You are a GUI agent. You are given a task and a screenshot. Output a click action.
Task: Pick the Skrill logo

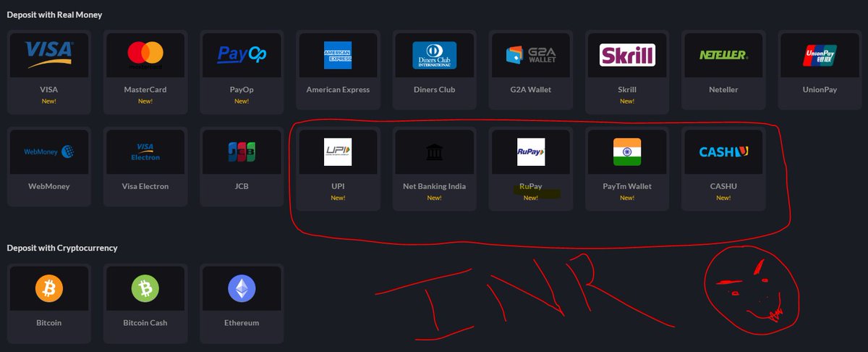(627, 55)
